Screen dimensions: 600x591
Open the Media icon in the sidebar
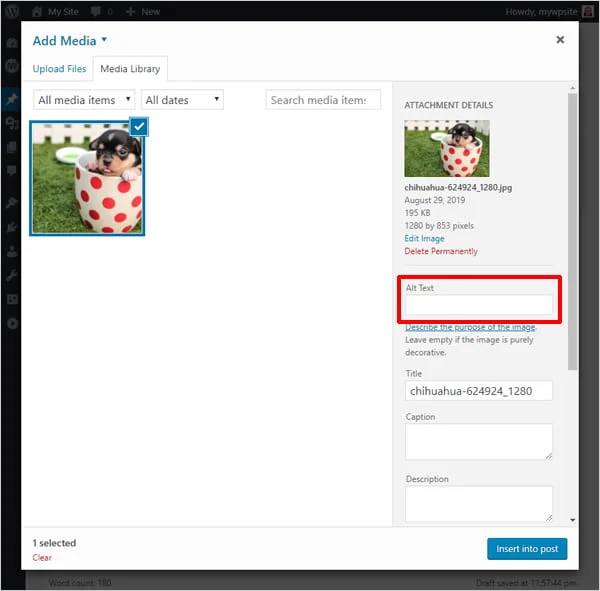[x=12, y=123]
